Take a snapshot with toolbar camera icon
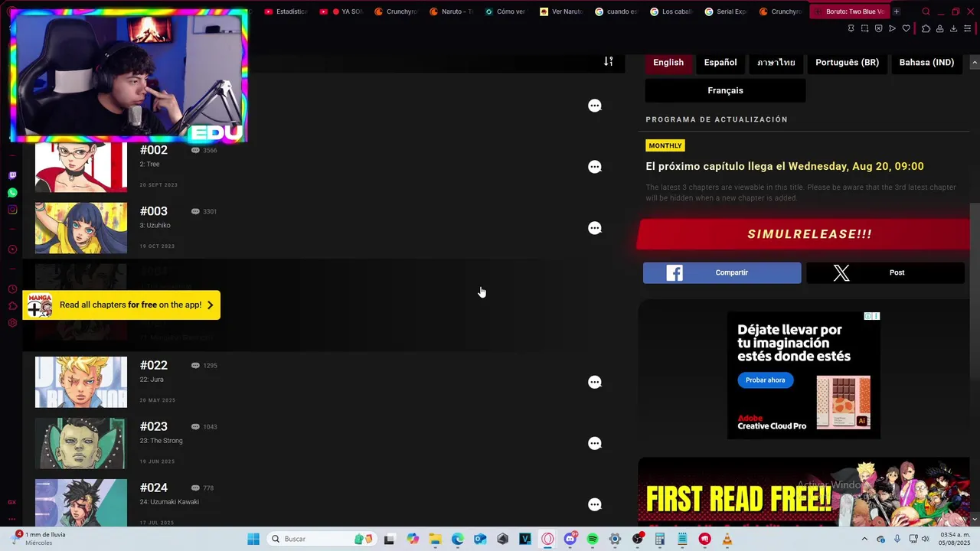980x551 pixels. click(864, 28)
